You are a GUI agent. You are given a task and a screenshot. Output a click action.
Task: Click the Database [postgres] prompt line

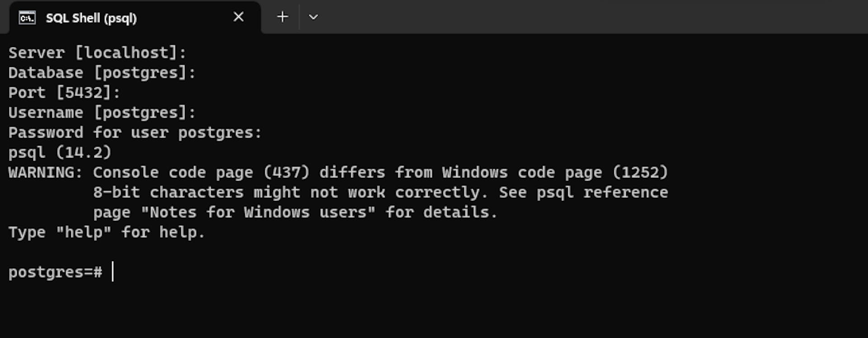(102, 73)
